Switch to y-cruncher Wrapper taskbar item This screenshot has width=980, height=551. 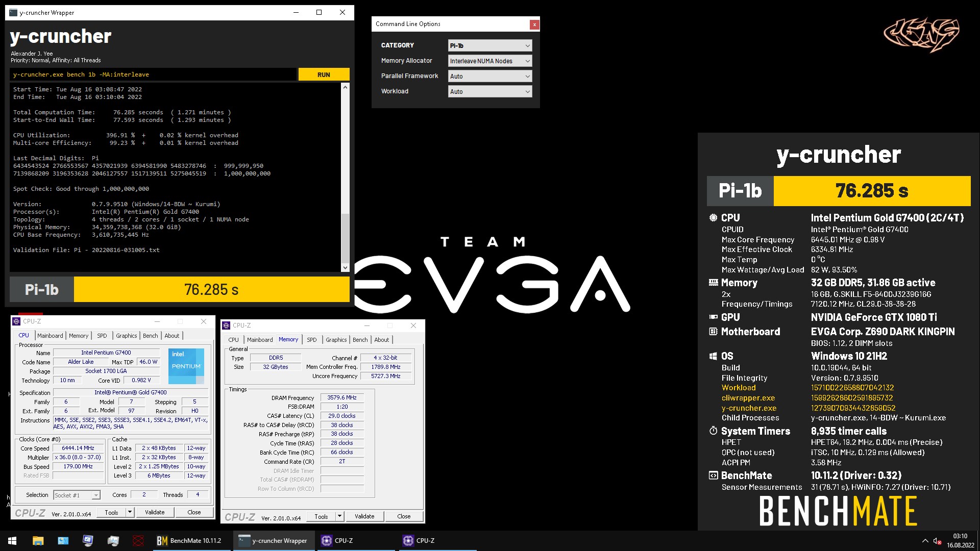pos(274,541)
